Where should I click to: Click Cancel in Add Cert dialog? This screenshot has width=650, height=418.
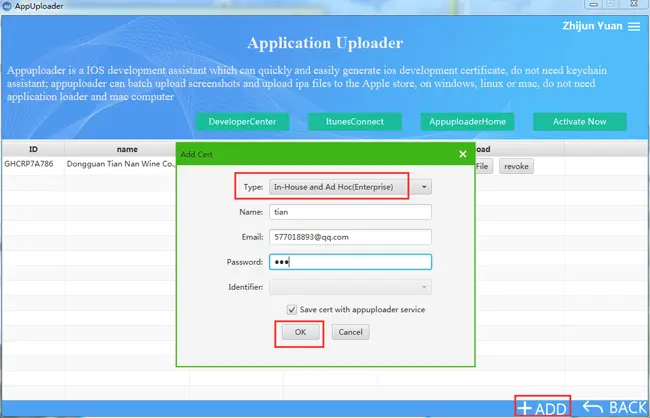(350, 332)
